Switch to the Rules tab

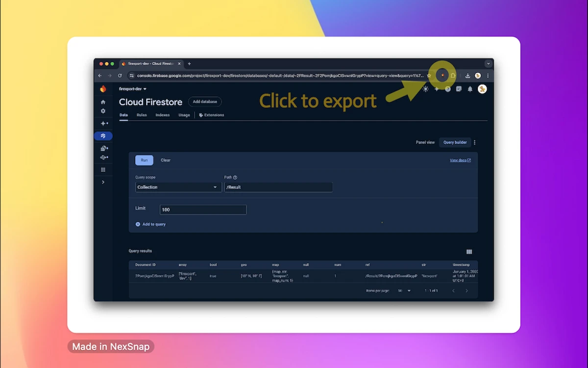click(142, 115)
